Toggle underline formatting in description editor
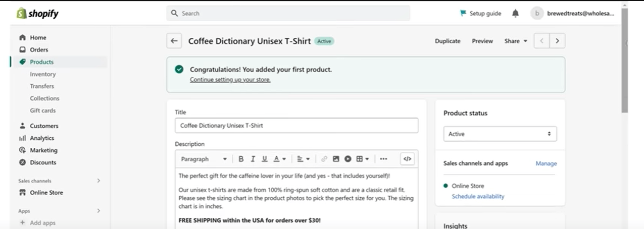This screenshot has width=644, height=229. point(264,159)
